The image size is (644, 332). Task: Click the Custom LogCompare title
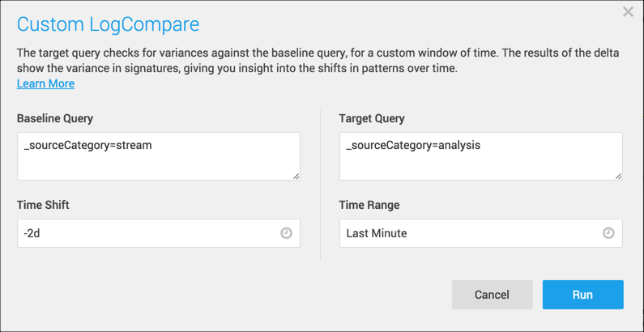click(x=108, y=24)
